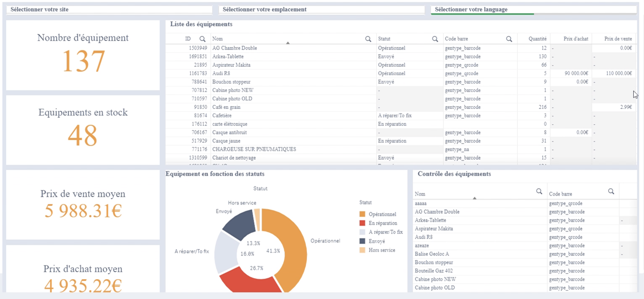This screenshot has height=299, width=644.
Task: Click the 2.99€ sale price cell
Action: point(614,107)
